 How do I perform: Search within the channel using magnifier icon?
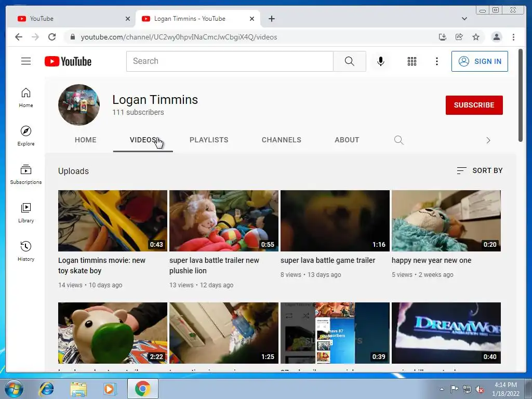tap(398, 140)
